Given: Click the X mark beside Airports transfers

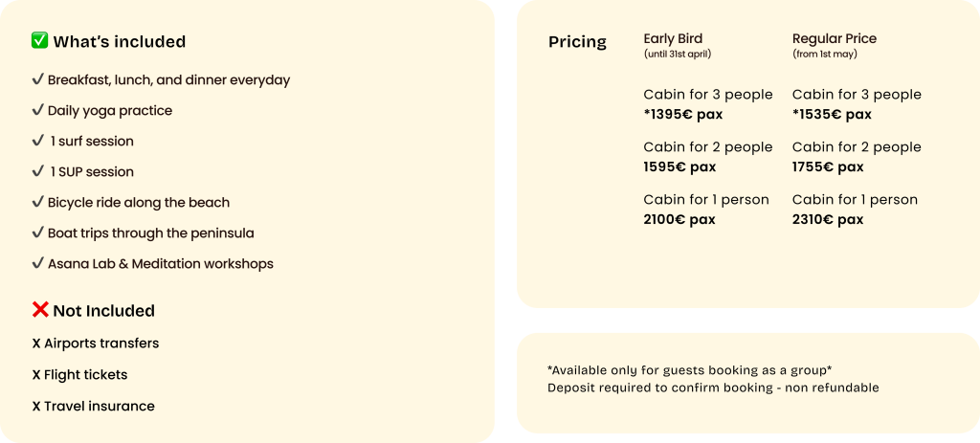Looking at the screenshot, I should point(36,343).
